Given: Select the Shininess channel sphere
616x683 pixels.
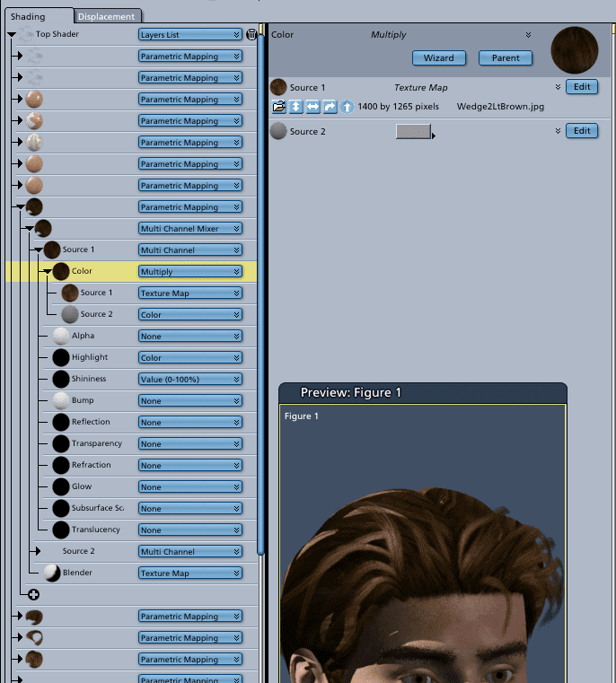Looking at the screenshot, I should pos(61,379).
